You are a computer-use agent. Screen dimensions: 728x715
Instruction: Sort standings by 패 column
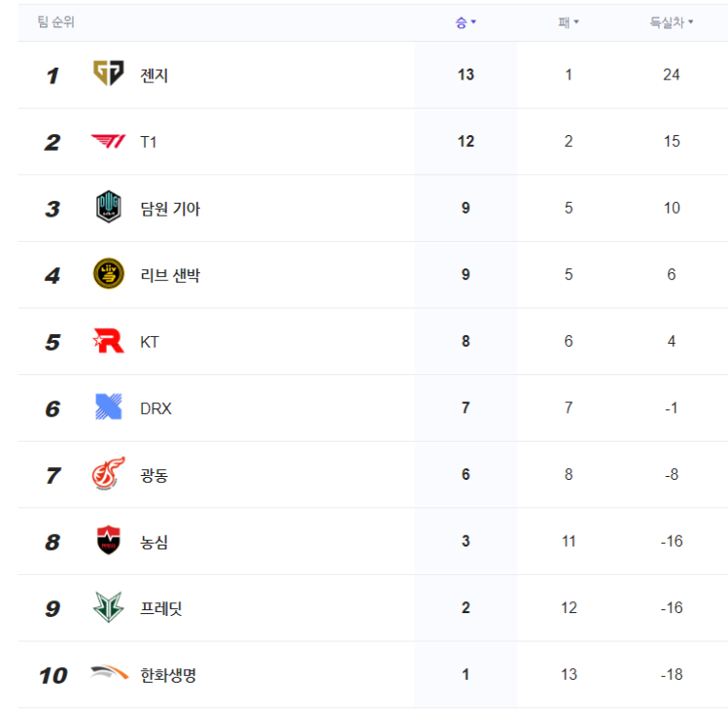point(568,22)
